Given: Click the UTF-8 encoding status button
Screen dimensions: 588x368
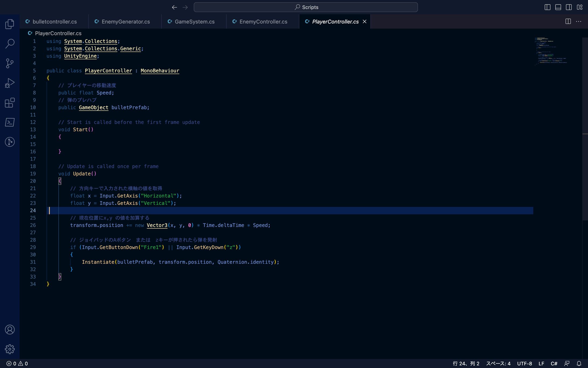Looking at the screenshot, I should tap(524, 363).
